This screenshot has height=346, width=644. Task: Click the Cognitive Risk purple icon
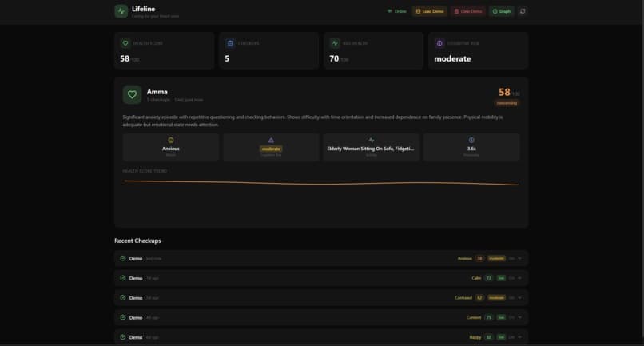pos(439,43)
